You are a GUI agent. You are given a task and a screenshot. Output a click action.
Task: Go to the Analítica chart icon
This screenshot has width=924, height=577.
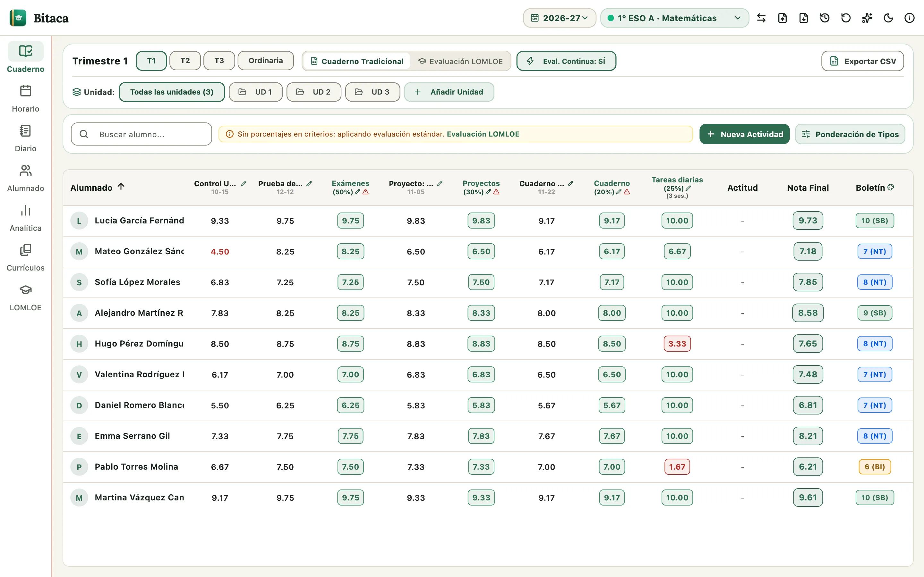25,210
